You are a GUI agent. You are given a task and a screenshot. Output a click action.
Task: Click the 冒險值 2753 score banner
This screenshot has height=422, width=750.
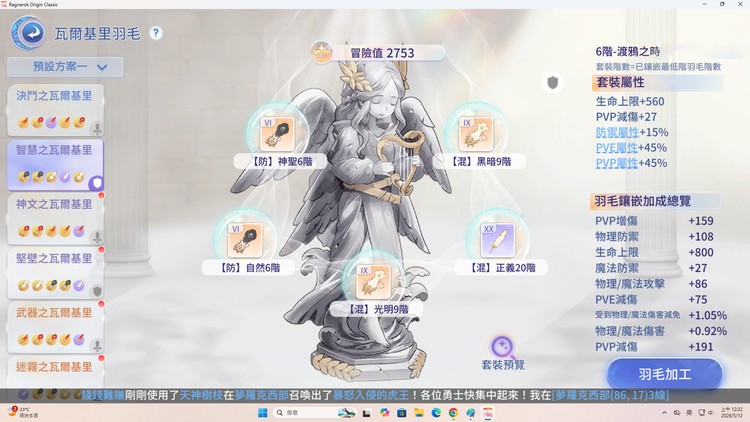click(383, 53)
